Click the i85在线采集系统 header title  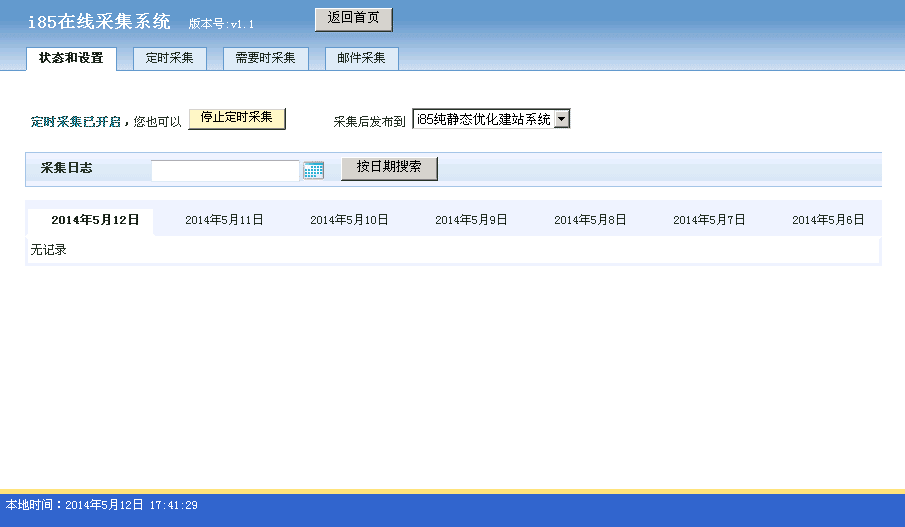(99, 22)
